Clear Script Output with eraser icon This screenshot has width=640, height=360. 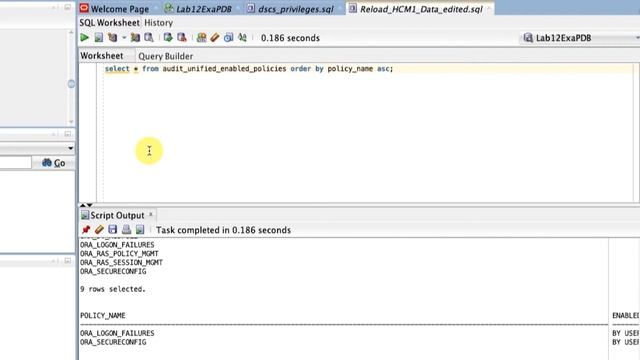(x=99, y=230)
